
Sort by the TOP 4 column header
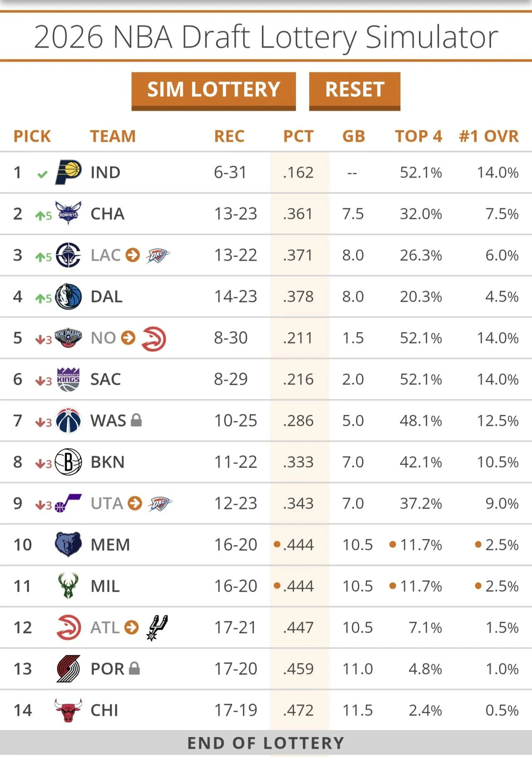419,136
